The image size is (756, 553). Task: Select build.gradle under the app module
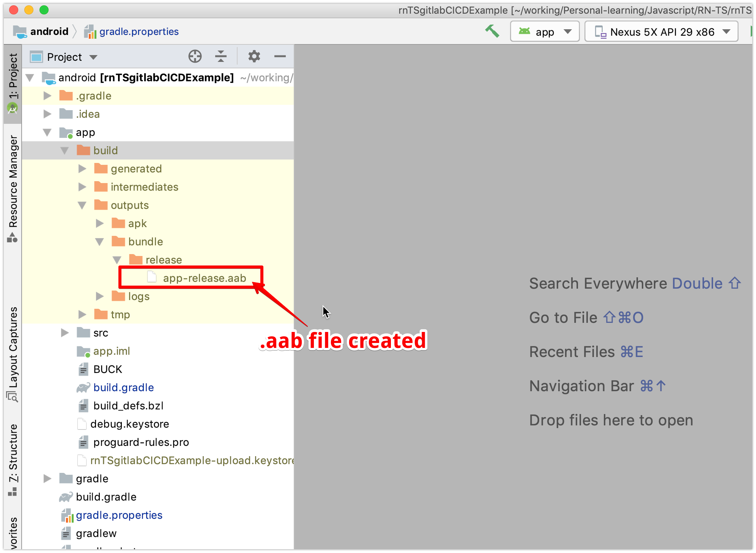(x=123, y=387)
